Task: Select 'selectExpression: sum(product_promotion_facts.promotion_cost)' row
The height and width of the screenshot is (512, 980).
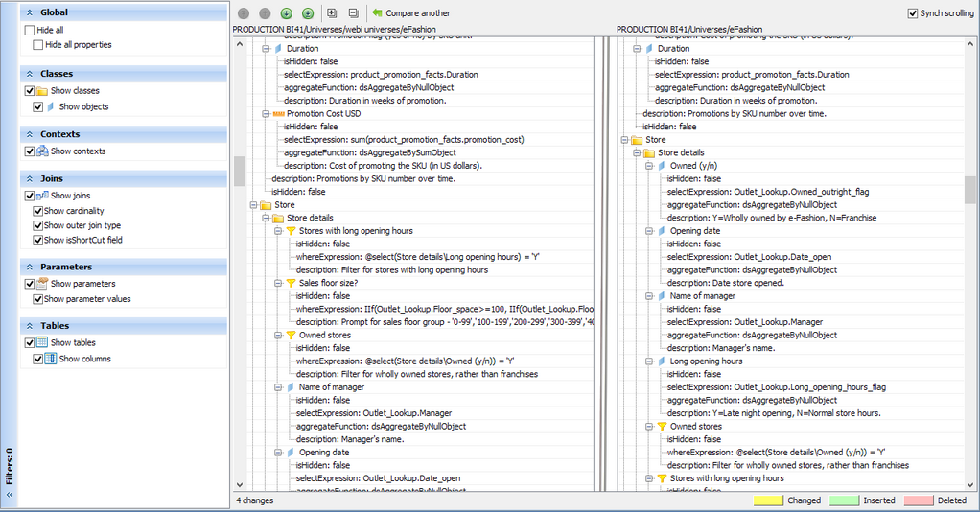Action: click(404, 140)
